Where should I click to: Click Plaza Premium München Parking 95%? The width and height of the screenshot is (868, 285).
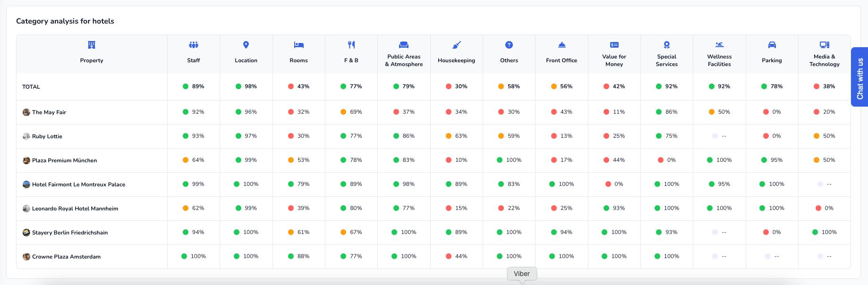click(777, 160)
